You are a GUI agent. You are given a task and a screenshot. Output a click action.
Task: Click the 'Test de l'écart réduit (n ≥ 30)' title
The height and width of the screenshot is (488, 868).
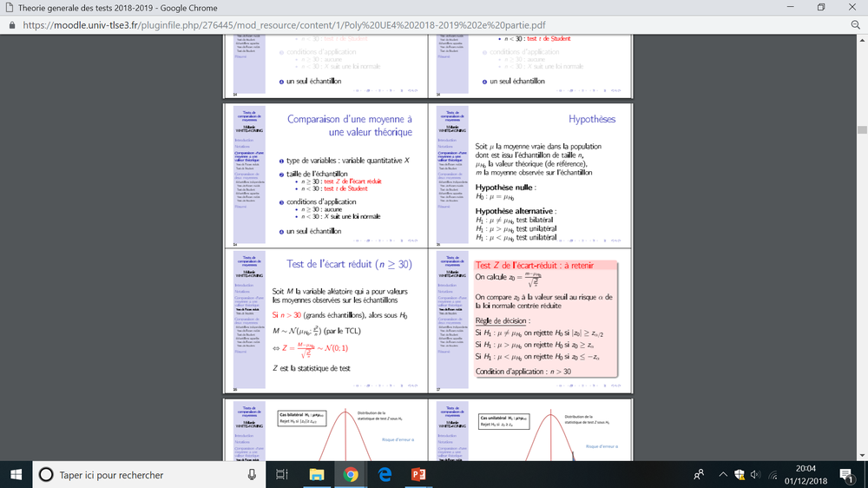coord(349,264)
